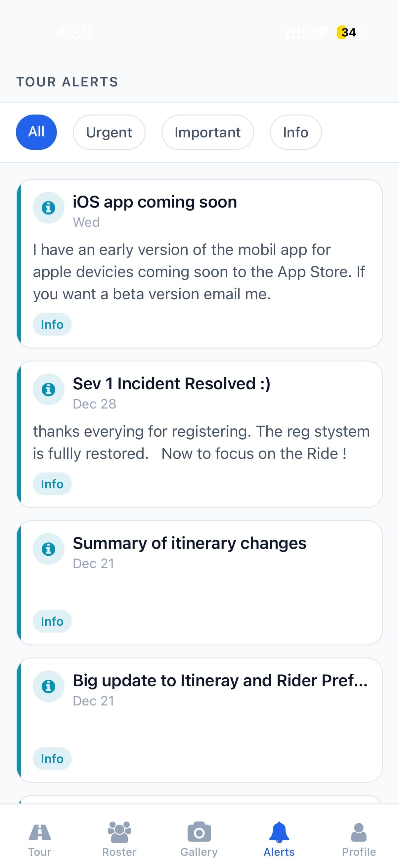The height and width of the screenshot is (868, 399).
Task: Filter alerts by Important
Action: pyautogui.click(x=207, y=132)
